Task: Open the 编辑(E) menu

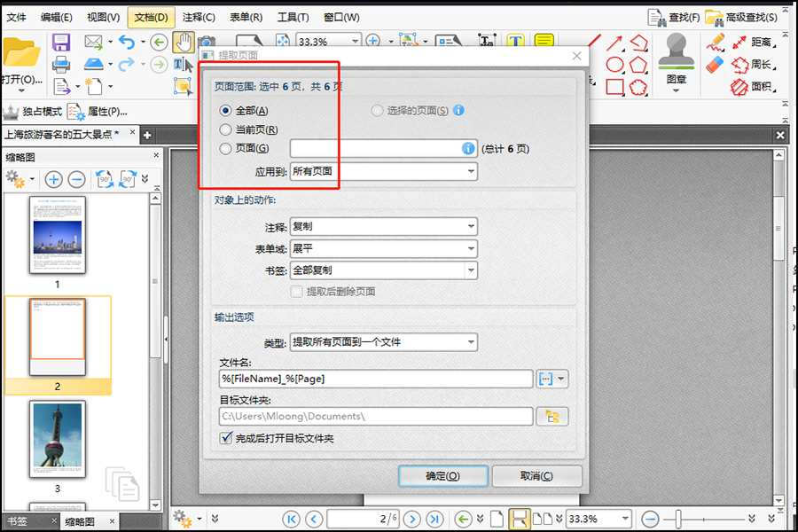Action: (57, 18)
